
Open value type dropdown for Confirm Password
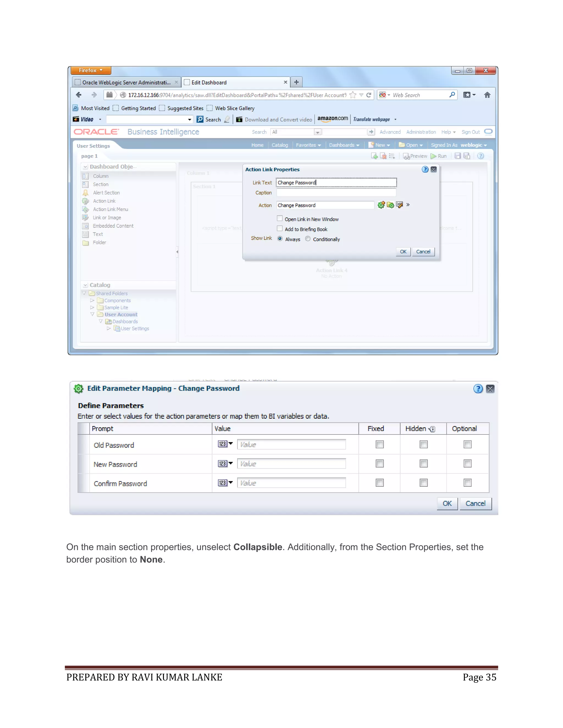[225, 483]
